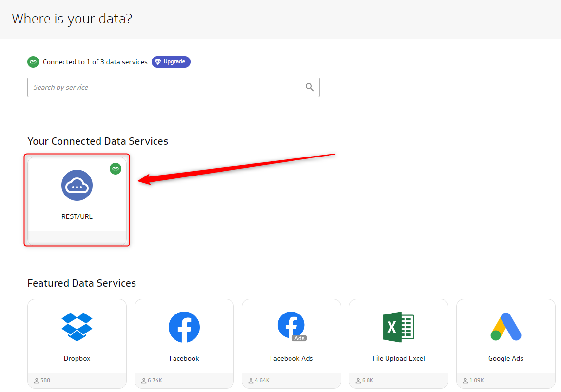Choose the Dropbox logo
This screenshot has width=561, height=392.
point(77,327)
